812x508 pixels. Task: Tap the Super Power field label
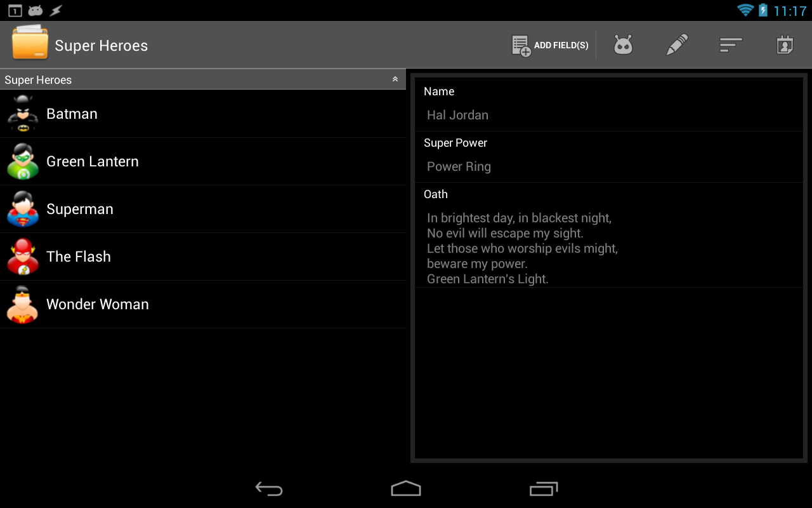tap(455, 143)
